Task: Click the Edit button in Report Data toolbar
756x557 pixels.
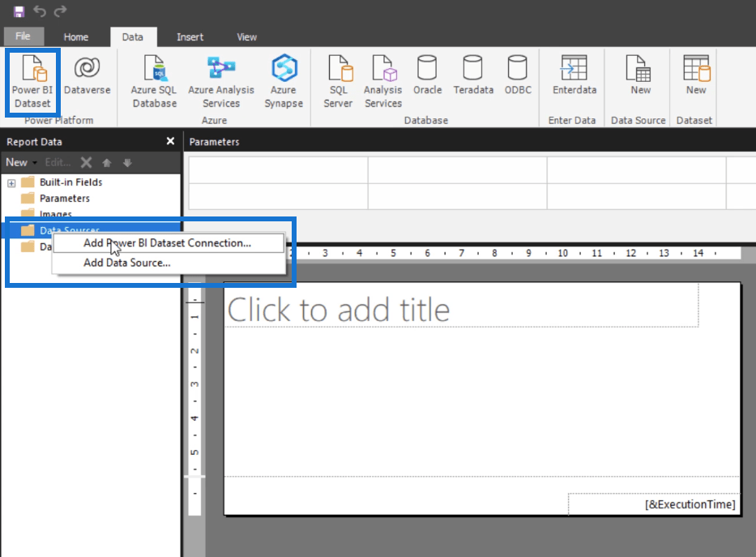Action: tap(58, 162)
